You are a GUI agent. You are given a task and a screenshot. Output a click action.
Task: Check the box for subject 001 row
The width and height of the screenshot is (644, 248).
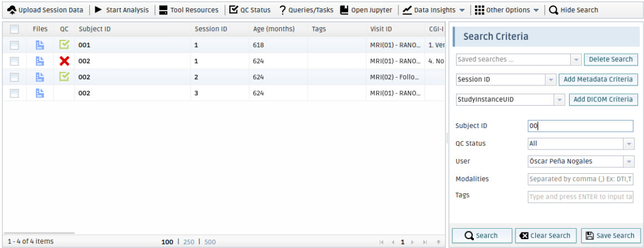14,45
